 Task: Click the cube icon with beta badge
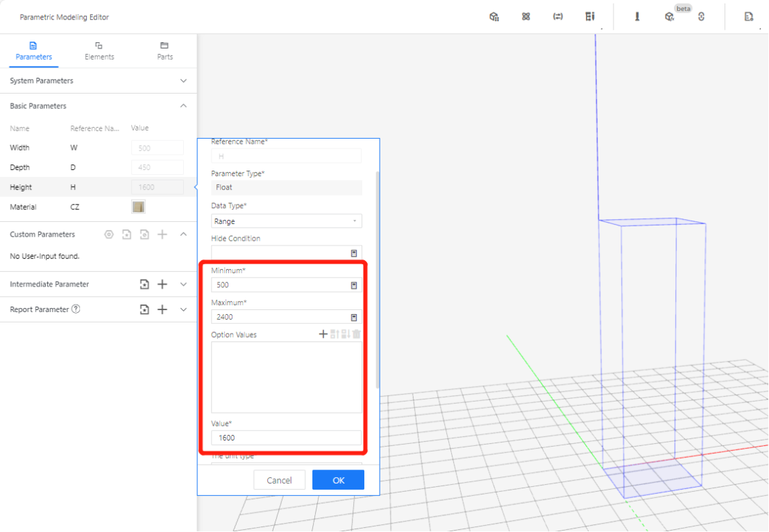pyautogui.click(x=669, y=17)
